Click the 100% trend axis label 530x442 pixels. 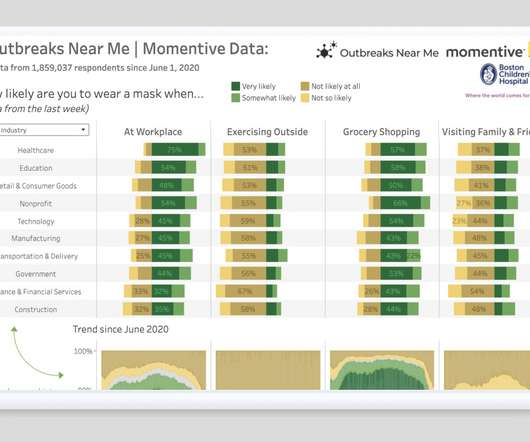point(83,351)
